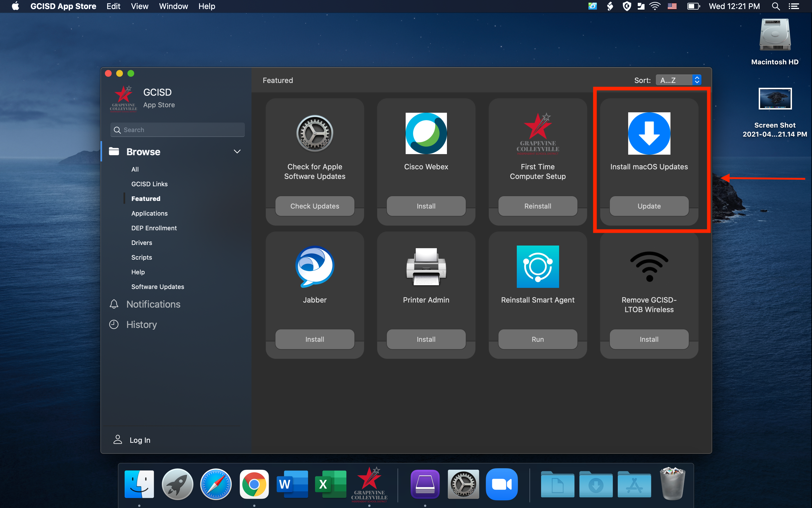Click the GCISD star logo in sidebar header
Image resolution: width=812 pixels, height=508 pixels.
pyautogui.click(x=123, y=98)
